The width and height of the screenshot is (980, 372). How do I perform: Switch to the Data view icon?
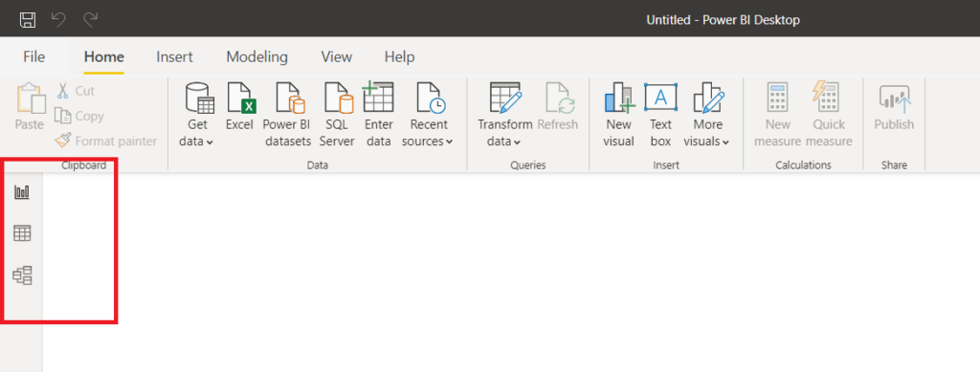tap(22, 233)
